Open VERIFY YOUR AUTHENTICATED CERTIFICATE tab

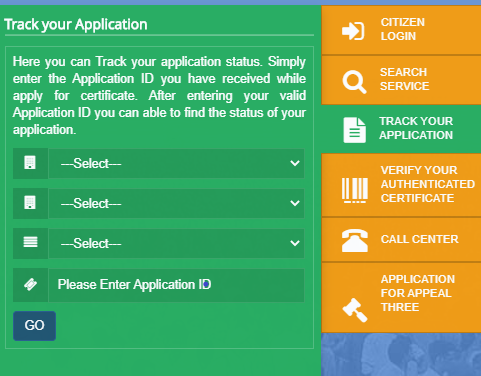tap(401, 185)
